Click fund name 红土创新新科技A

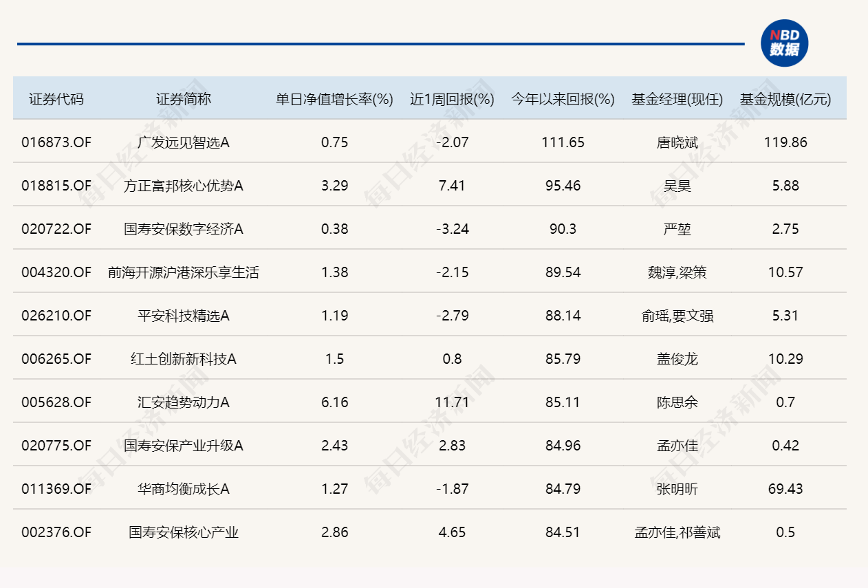pos(184,359)
